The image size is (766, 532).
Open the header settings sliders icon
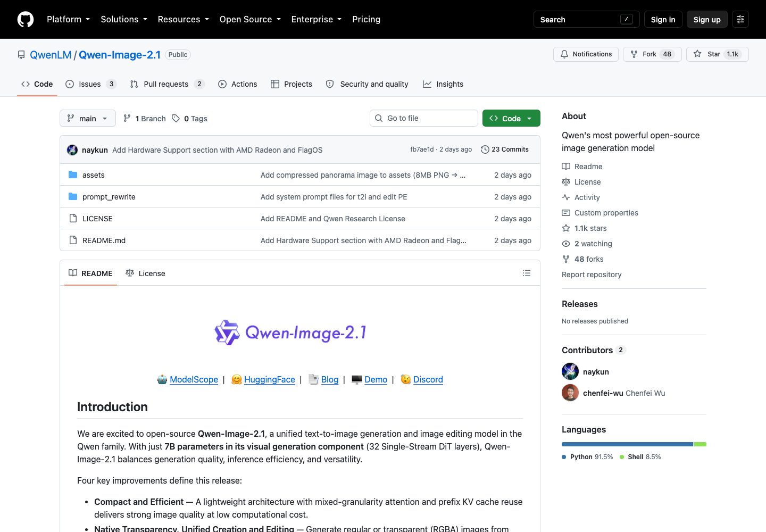click(740, 19)
